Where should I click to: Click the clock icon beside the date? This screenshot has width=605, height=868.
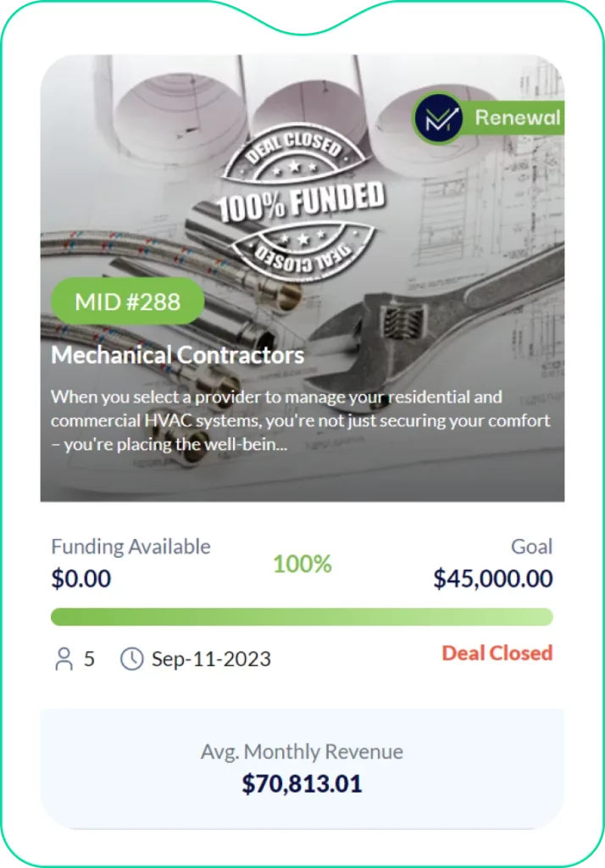131,659
